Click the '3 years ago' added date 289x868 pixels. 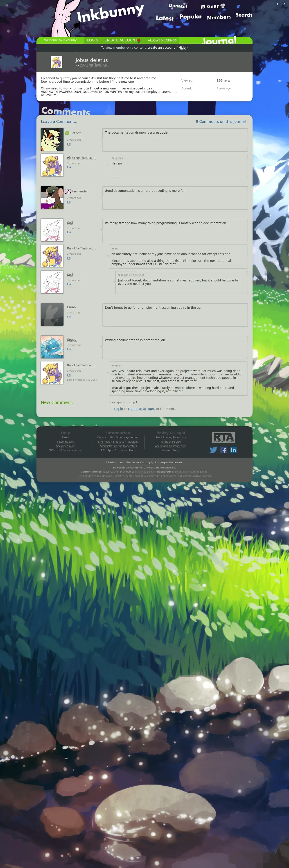tap(224, 88)
